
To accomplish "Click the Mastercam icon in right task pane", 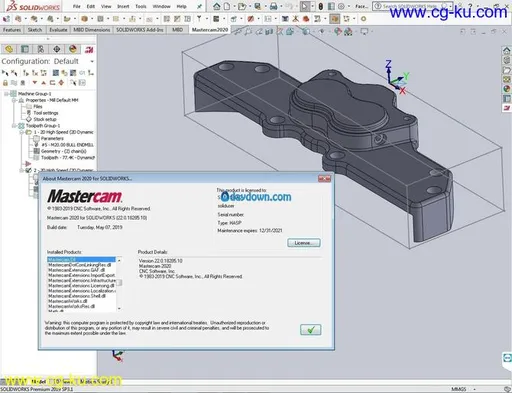I will (507, 108).
